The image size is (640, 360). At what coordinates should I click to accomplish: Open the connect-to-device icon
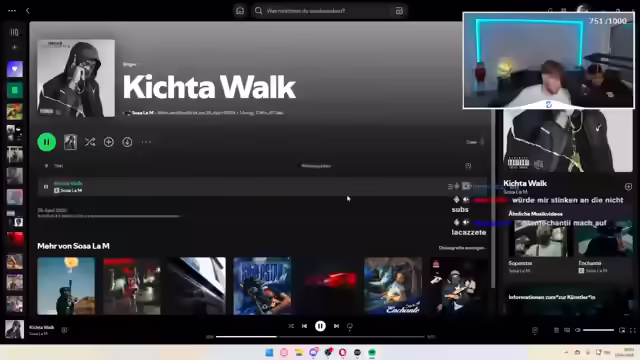point(567,330)
